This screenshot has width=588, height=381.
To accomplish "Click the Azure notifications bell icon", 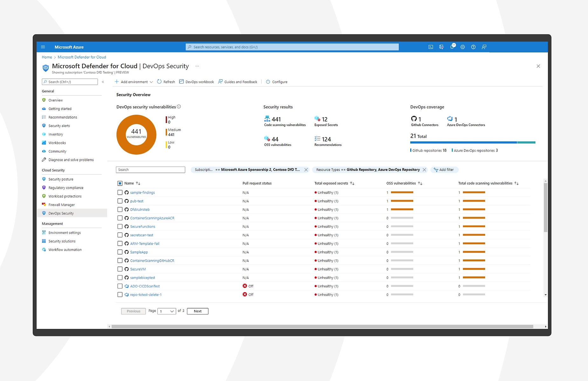I will click(452, 47).
